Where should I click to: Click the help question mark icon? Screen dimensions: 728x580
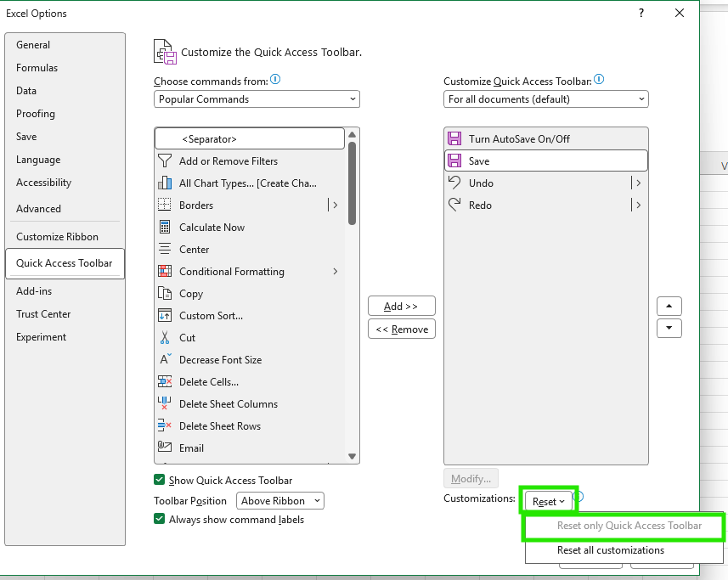[x=641, y=13]
